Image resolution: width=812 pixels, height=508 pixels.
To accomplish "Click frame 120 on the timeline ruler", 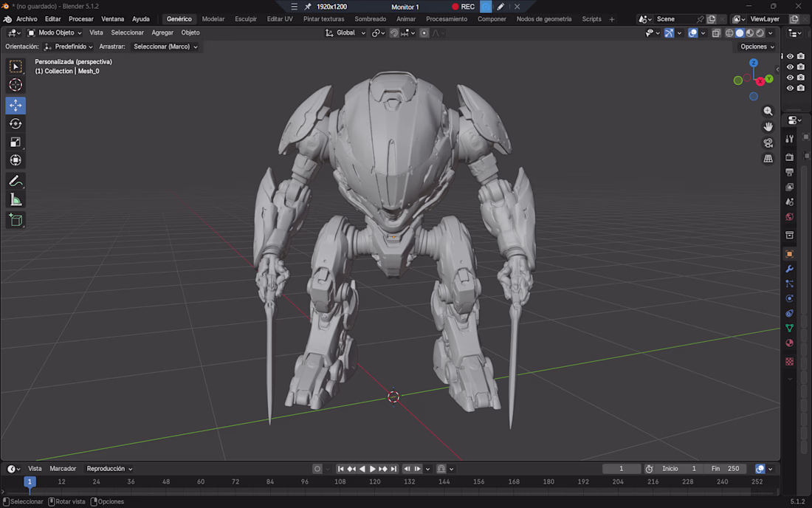I will [x=374, y=481].
